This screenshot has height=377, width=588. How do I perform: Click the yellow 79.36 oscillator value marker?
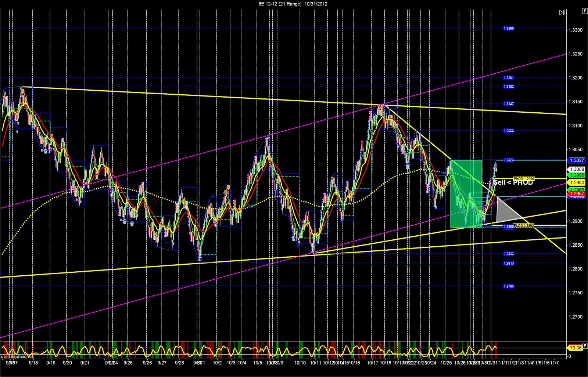575,348
